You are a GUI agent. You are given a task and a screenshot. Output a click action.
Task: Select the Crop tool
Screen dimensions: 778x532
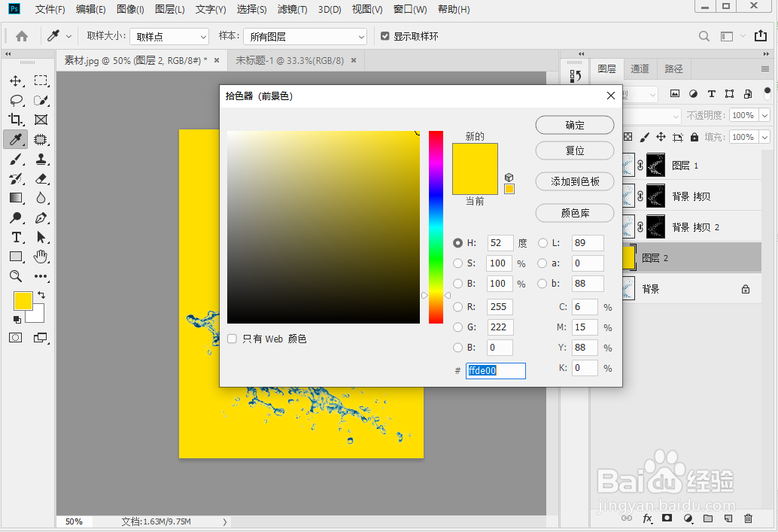(16, 119)
